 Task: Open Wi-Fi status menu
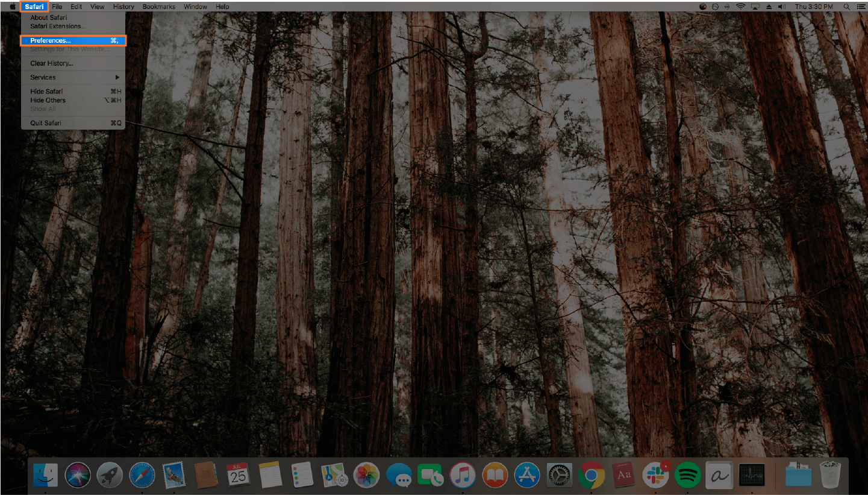tap(740, 7)
